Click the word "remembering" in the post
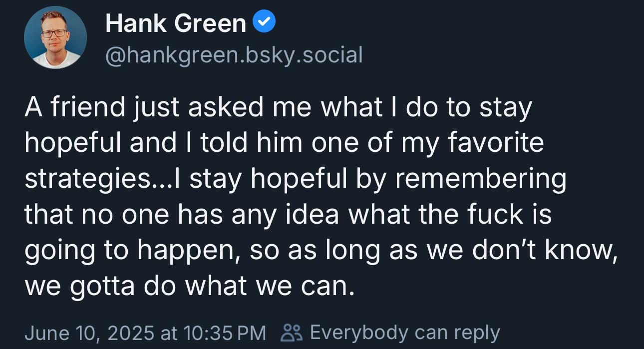The height and width of the screenshot is (349, 644). 480,180
